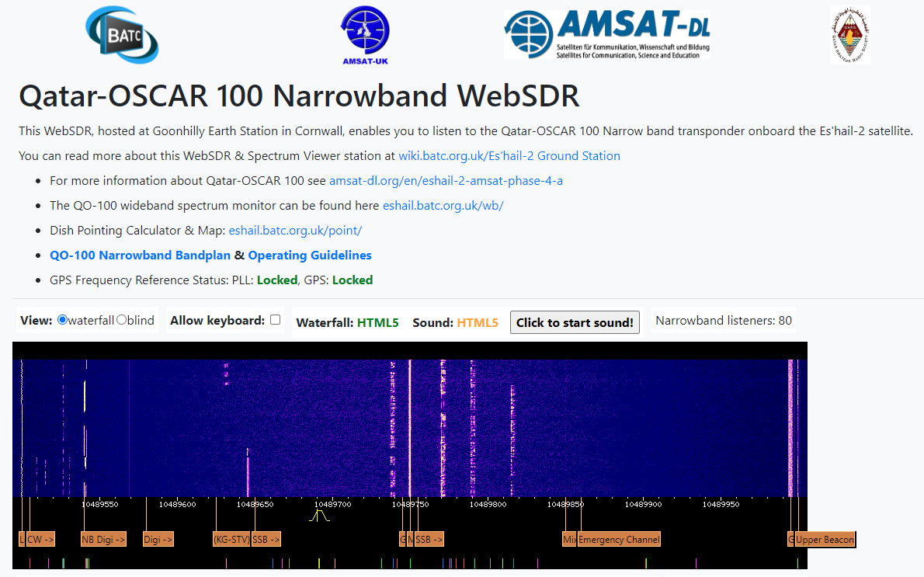Tune to the 10489600 frequency tick
924x577 pixels.
[x=177, y=504]
